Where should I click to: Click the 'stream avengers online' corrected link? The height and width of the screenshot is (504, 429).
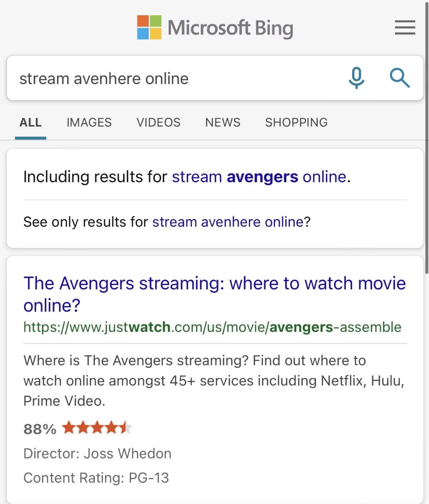click(x=259, y=177)
